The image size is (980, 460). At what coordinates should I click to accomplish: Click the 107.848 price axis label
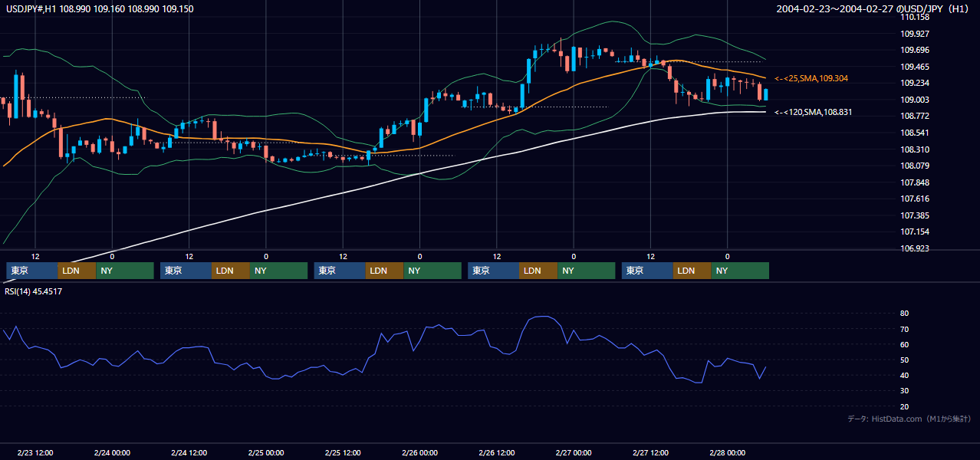tap(915, 182)
